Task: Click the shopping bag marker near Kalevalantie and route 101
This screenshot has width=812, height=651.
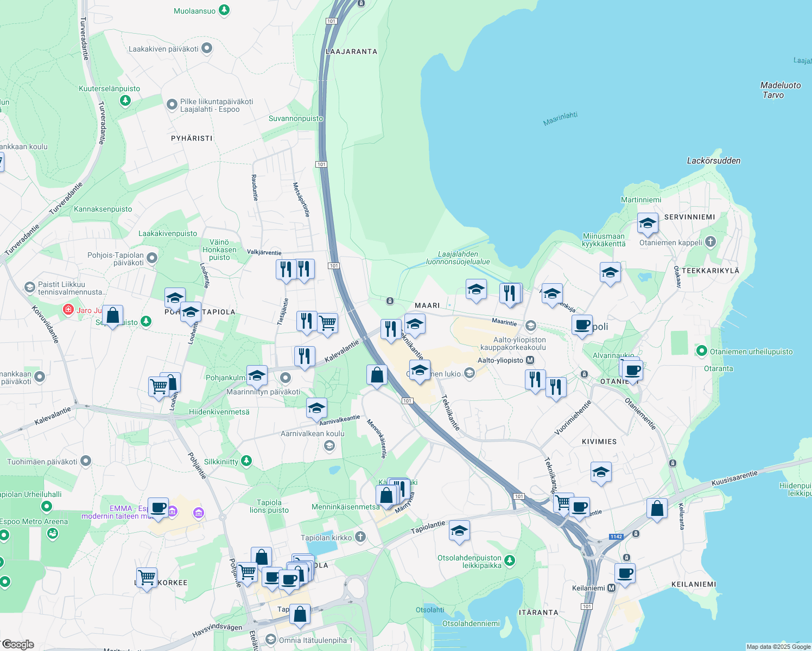Action: 377,376
